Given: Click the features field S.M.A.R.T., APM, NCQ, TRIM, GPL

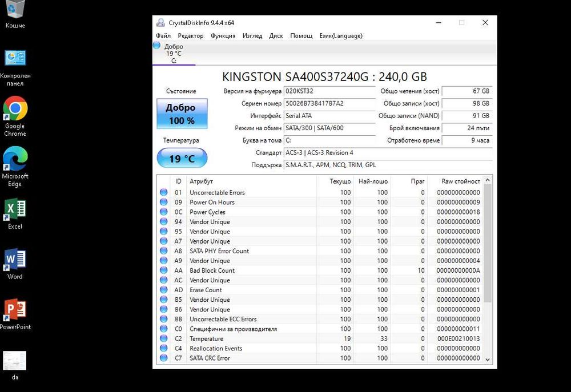Looking at the screenshot, I should [388, 165].
